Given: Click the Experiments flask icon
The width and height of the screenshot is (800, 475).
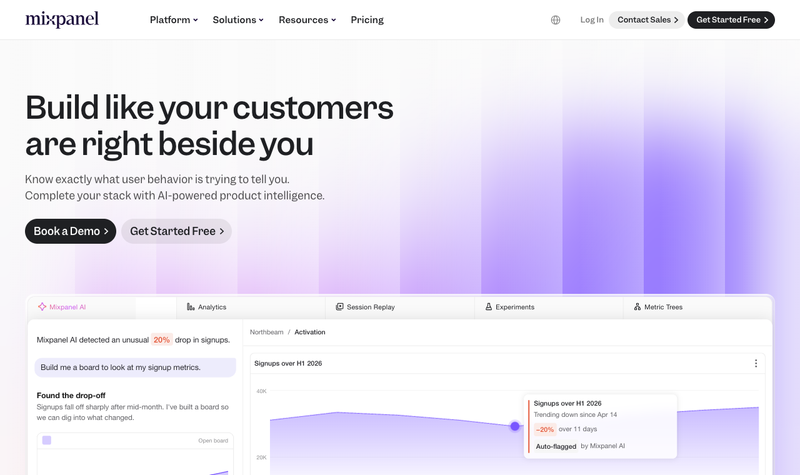Looking at the screenshot, I should pos(488,307).
